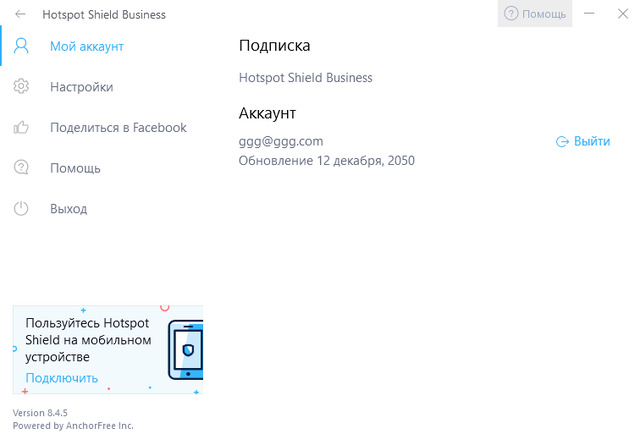The image size is (640, 445).
Task: Open the Настройки section
Action: [81, 87]
